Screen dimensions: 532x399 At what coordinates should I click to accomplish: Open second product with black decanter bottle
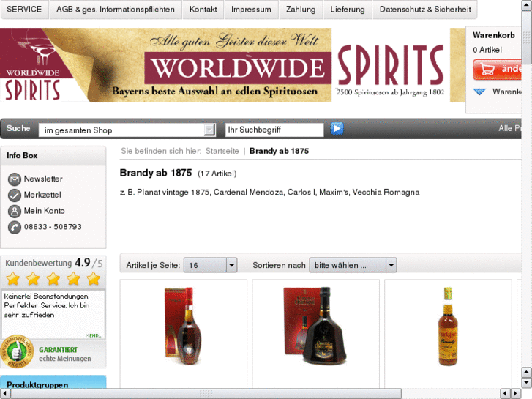pos(316,326)
